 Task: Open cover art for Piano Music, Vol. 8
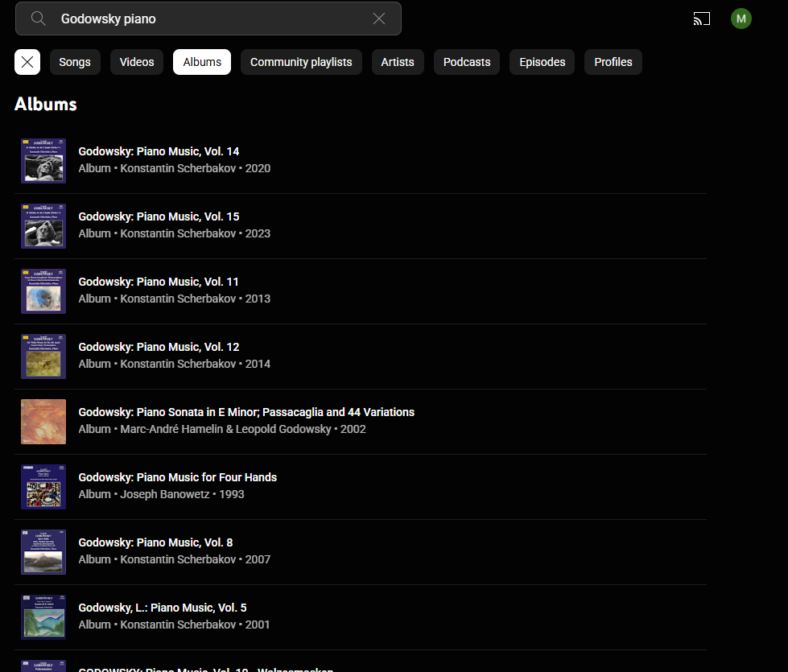(43, 552)
